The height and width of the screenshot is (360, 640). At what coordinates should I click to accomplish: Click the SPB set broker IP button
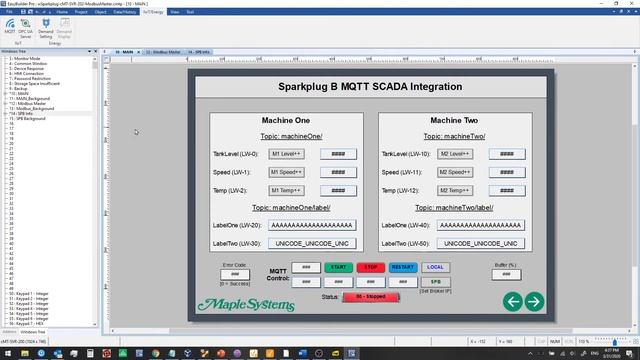(436, 282)
